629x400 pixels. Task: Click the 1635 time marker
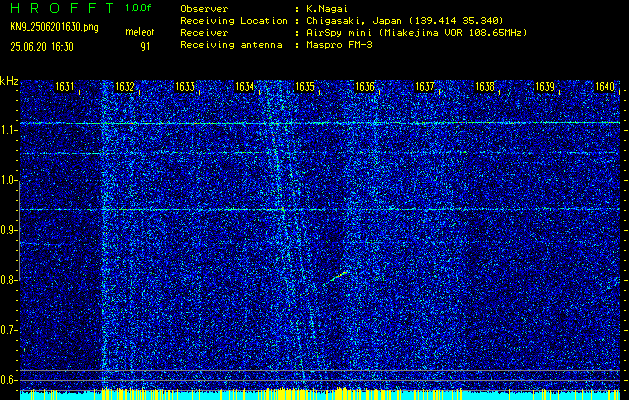pyautogui.click(x=304, y=86)
